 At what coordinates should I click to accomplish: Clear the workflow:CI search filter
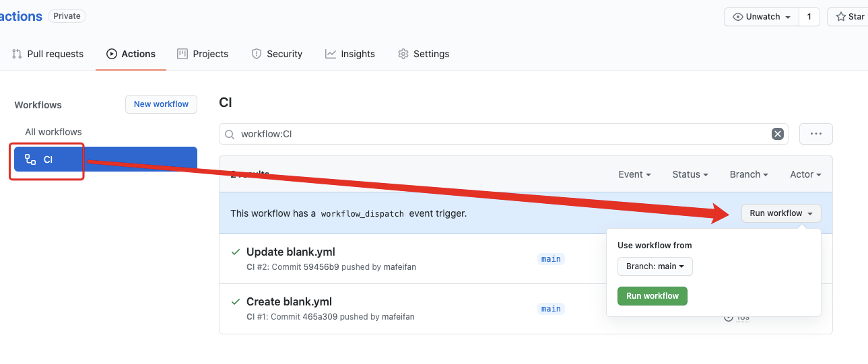pyautogui.click(x=778, y=134)
